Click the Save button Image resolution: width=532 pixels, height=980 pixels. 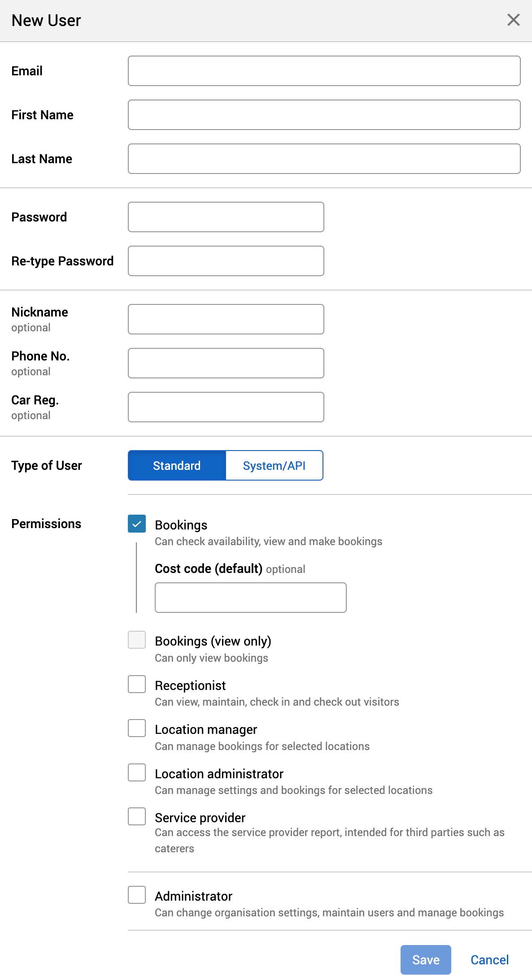425,959
